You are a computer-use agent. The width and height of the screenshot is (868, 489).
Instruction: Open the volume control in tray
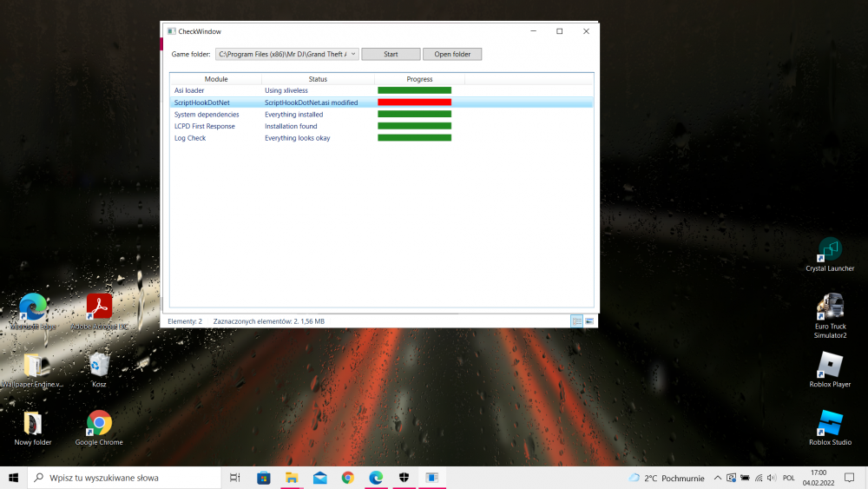(x=772, y=478)
